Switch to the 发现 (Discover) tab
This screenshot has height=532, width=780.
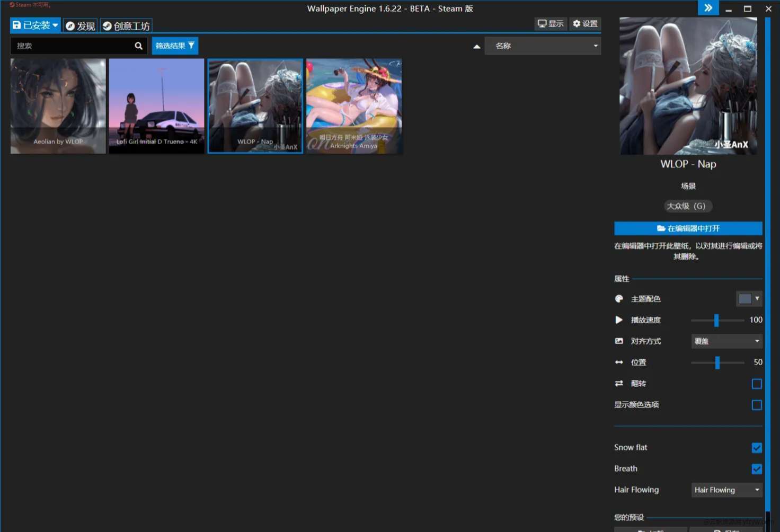pos(81,26)
